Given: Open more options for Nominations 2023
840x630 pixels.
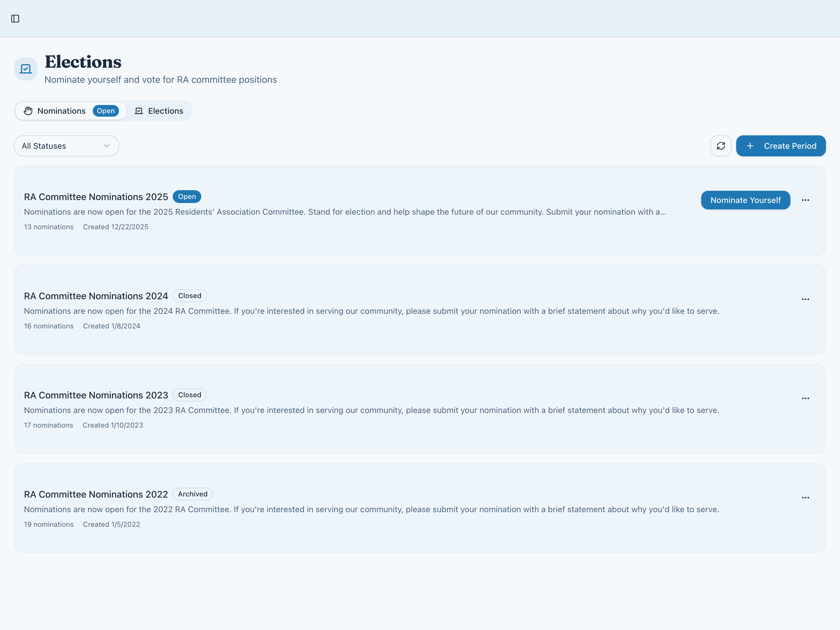Looking at the screenshot, I should click(x=806, y=398).
